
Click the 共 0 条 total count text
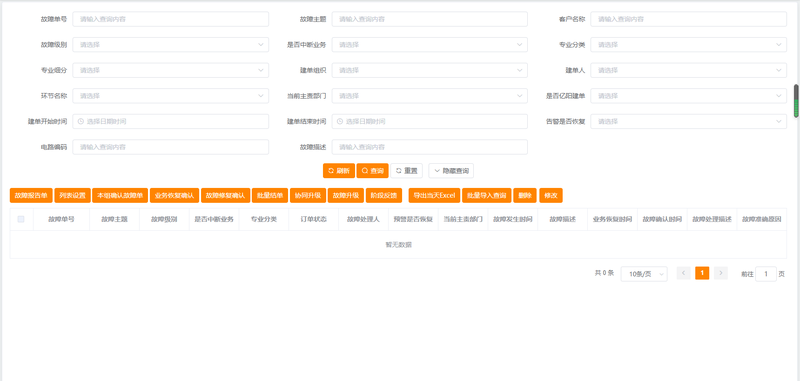pyautogui.click(x=604, y=273)
